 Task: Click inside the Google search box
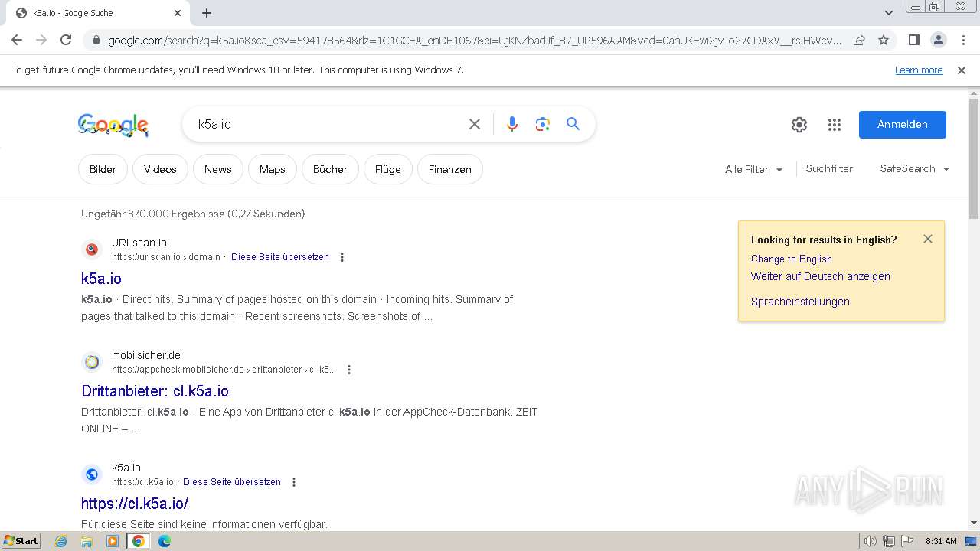(x=329, y=124)
